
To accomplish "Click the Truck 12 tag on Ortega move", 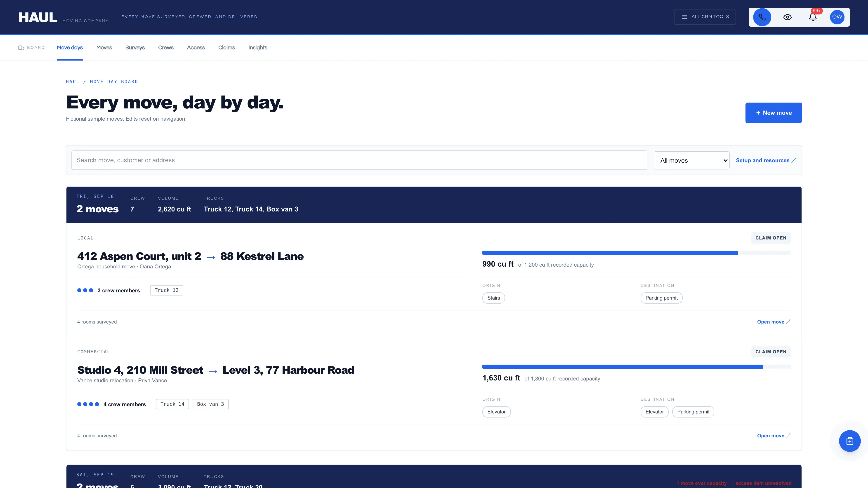I will pos(166,290).
